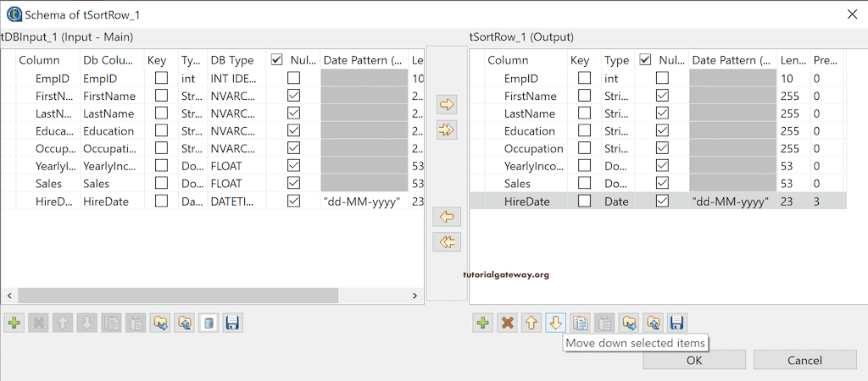Click the Date Pattern header in output table
Image resolution: width=868 pixels, height=381 pixels.
coord(732,60)
